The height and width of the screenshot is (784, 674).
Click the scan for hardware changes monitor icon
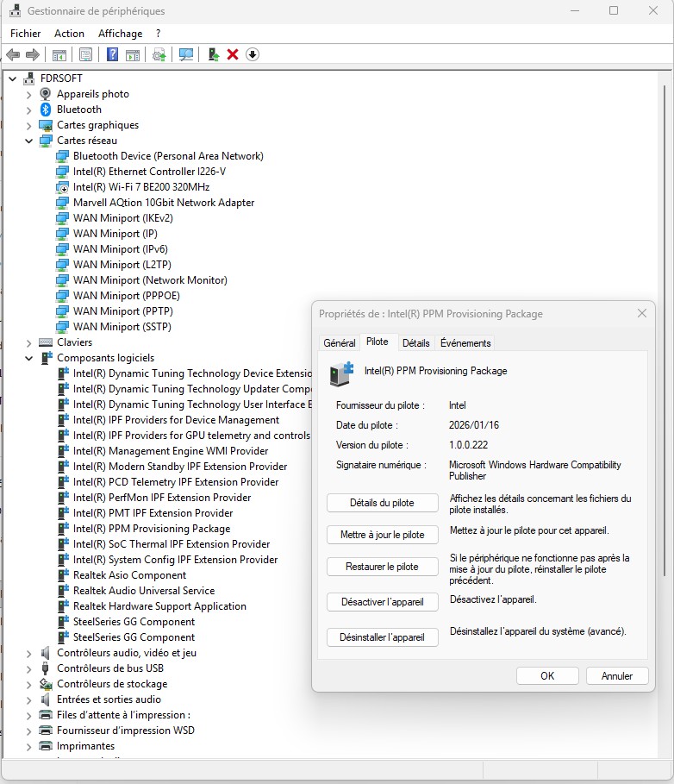[186, 54]
